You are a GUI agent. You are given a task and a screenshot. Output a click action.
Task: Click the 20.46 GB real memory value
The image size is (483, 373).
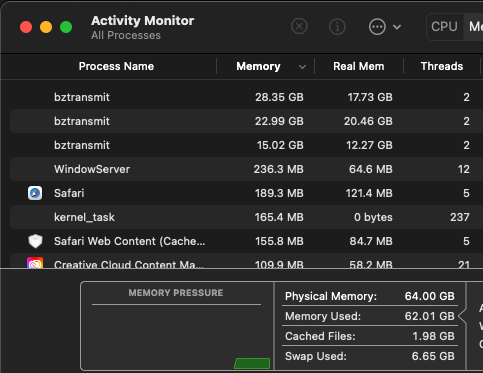368,121
